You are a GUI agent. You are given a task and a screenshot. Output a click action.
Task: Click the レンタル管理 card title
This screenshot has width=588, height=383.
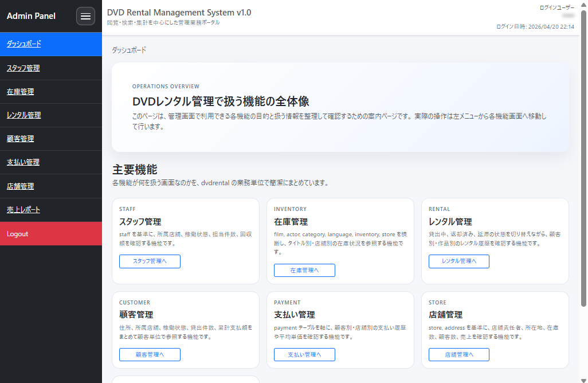(450, 222)
